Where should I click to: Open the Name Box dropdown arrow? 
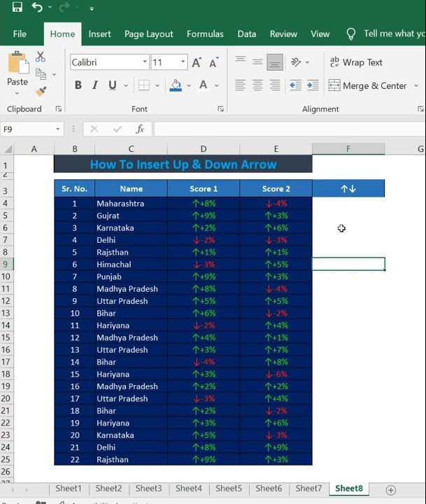tap(58, 129)
